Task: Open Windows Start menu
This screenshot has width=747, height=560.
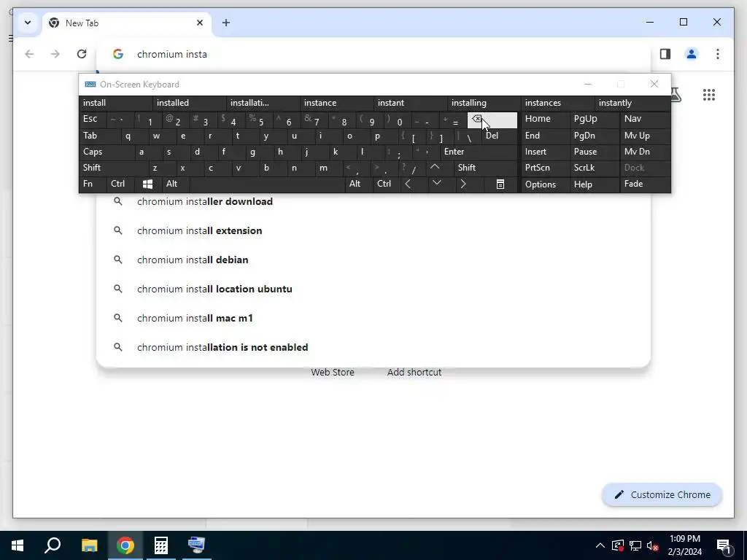Action: pos(18,545)
